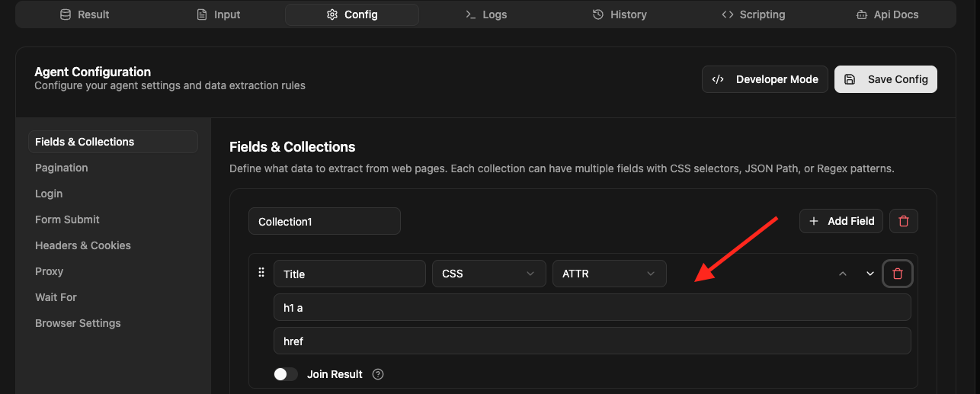Toggle the Join Result switch
This screenshot has height=394, width=980.
(x=286, y=374)
